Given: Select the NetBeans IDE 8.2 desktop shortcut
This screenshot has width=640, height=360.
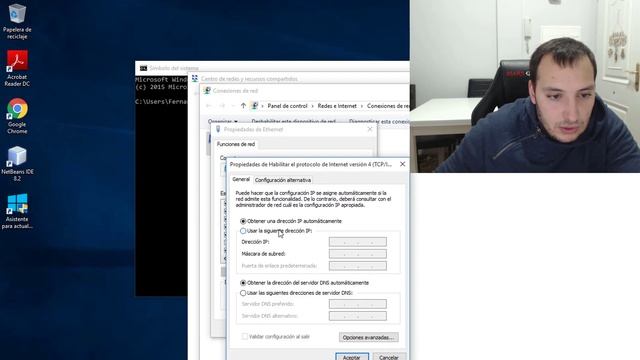Looking at the screenshot, I should tap(17, 164).
